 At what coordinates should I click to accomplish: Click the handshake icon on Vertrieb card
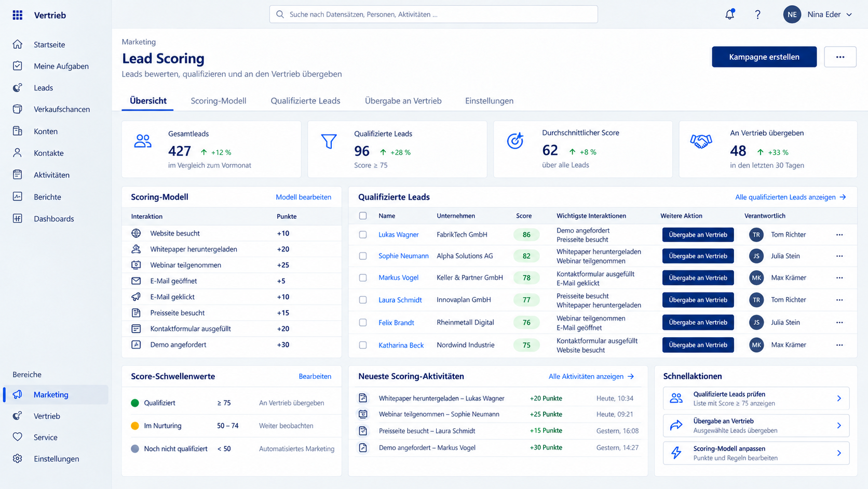[x=701, y=141]
